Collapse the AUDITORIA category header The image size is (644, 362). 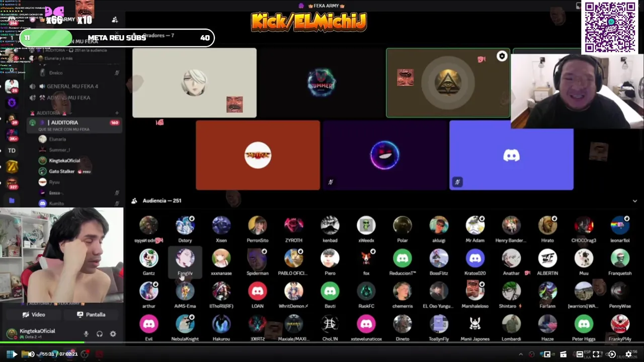pyautogui.click(x=52, y=113)
